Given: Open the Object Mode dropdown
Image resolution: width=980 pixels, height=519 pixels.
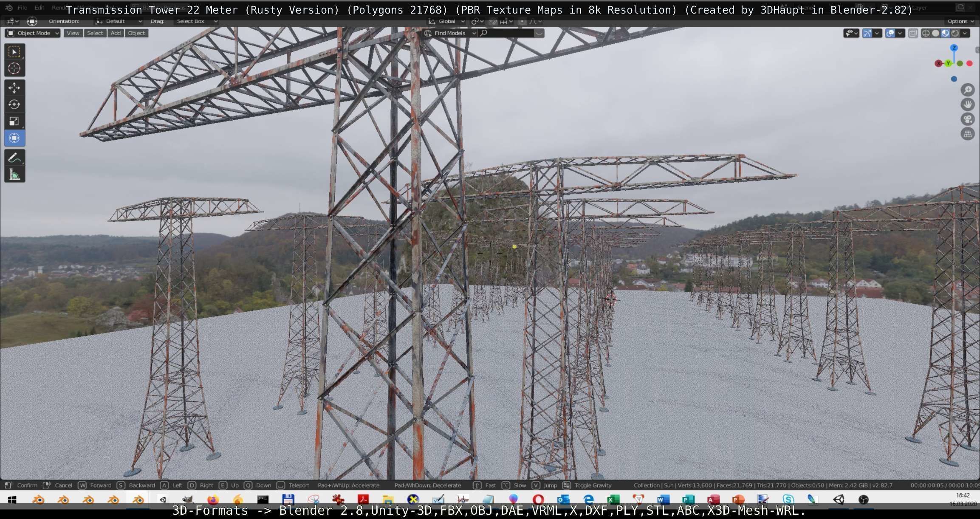Looking at the screenshot, I should [33, 33].
